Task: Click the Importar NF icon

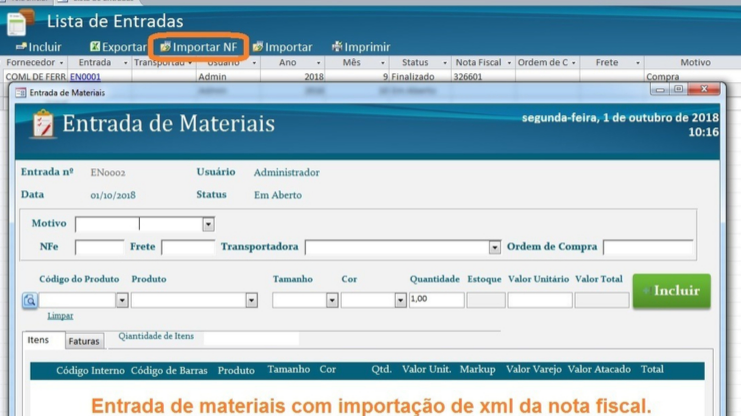Action: click(165, 47)
